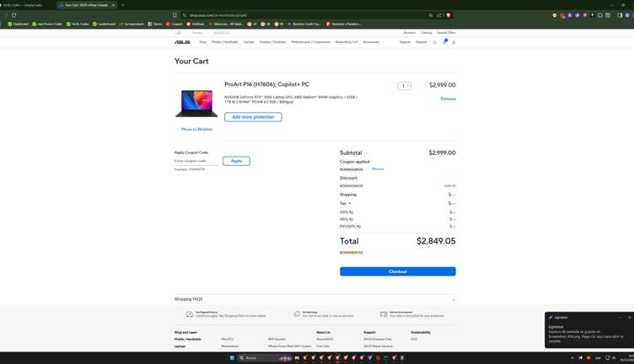634x364 pixels.
Task: Remove the applied coupon code
Action: coord(378,169)
